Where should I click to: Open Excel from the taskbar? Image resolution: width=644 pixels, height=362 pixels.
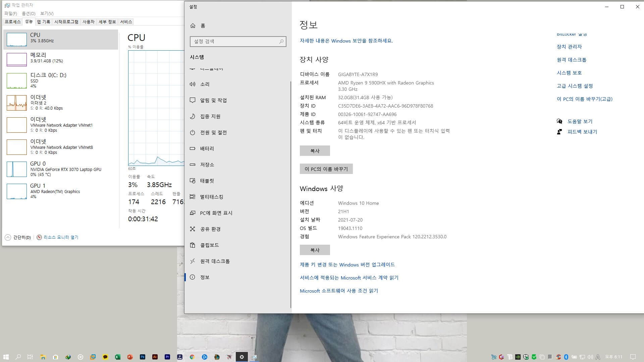(118, 357)
